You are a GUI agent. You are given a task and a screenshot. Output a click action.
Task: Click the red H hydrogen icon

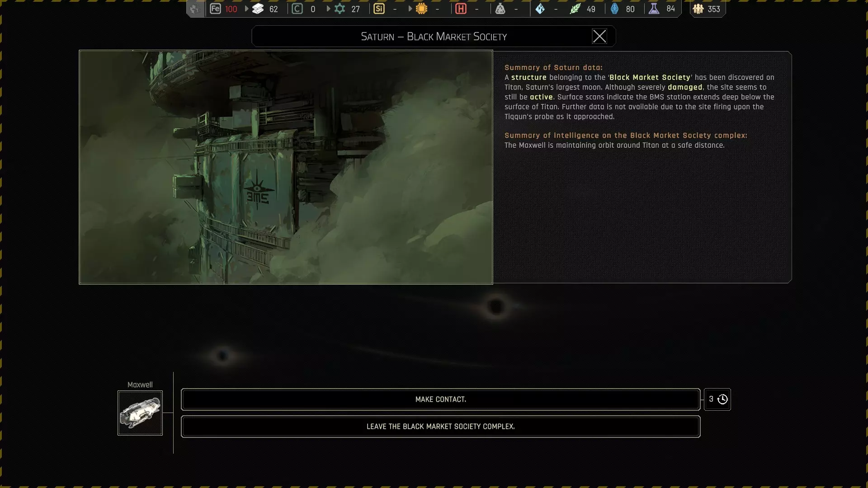(461, 9)
